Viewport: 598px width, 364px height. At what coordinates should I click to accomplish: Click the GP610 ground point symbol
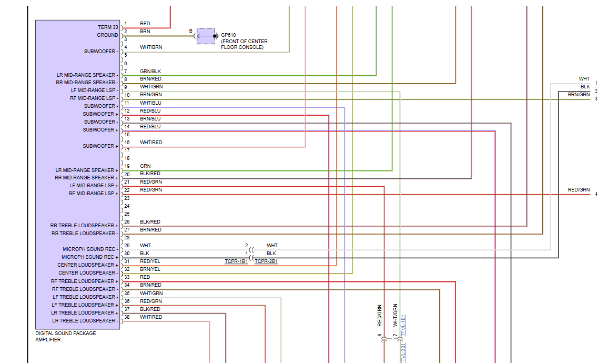point(216,36)
